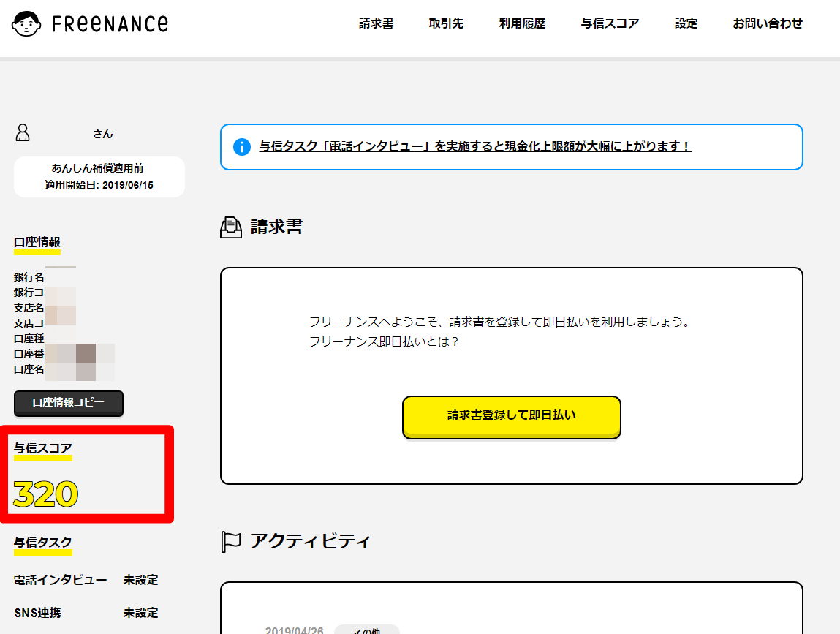Click the SNS連携 task row label

coord(37,613)
